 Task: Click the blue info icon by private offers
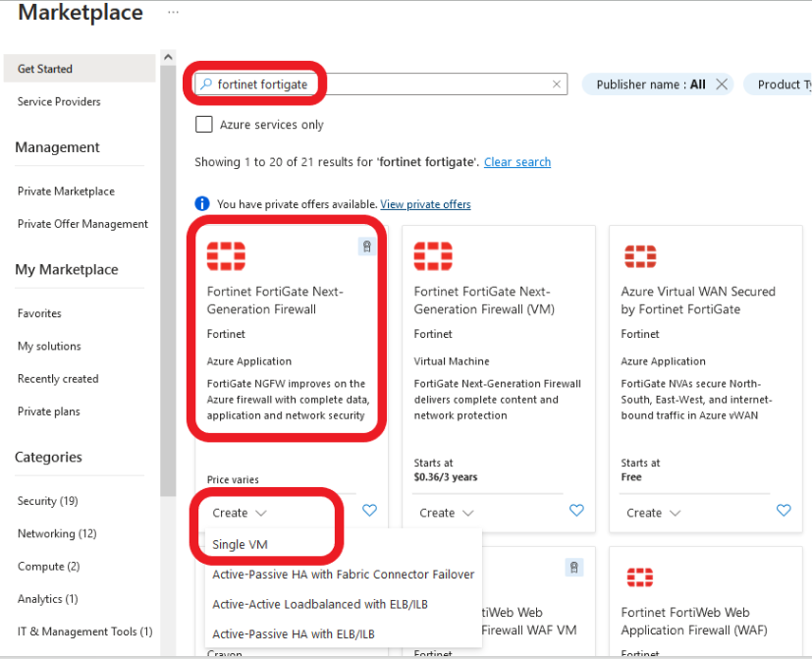[x=202, y=203]
